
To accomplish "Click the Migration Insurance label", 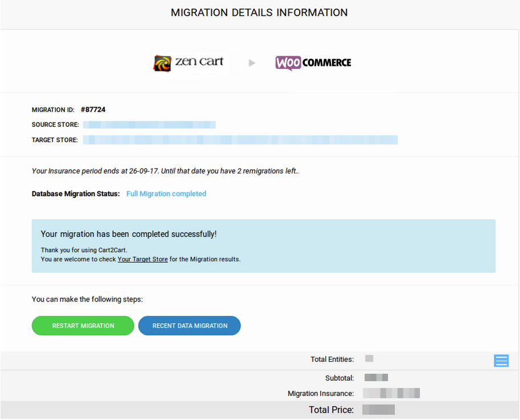I will [321, 393].
